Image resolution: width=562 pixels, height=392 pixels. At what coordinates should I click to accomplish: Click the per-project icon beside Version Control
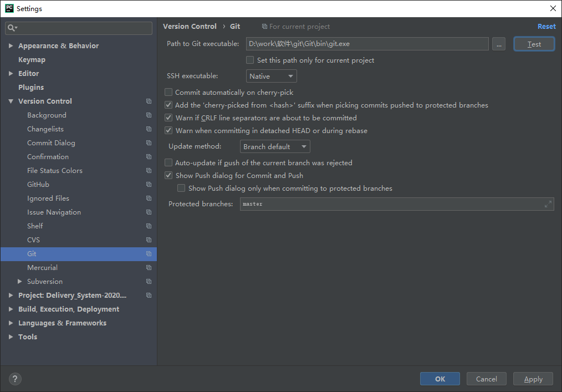pos(149,101)
